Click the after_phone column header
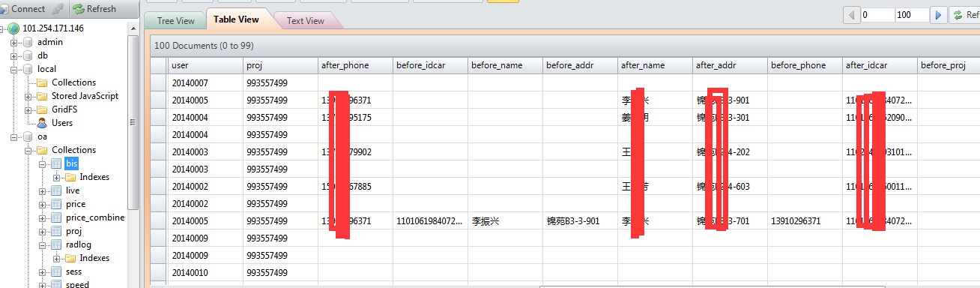The image size is (980, 288). pos(355,65)
